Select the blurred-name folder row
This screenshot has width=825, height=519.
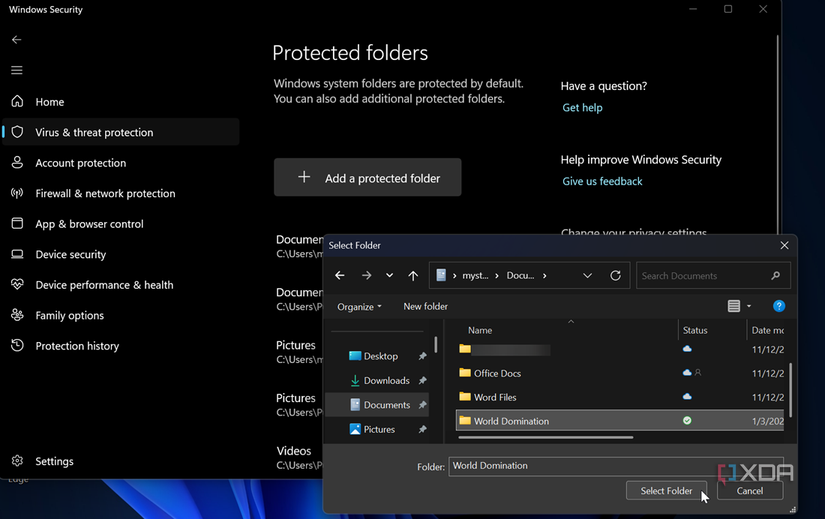620,349
